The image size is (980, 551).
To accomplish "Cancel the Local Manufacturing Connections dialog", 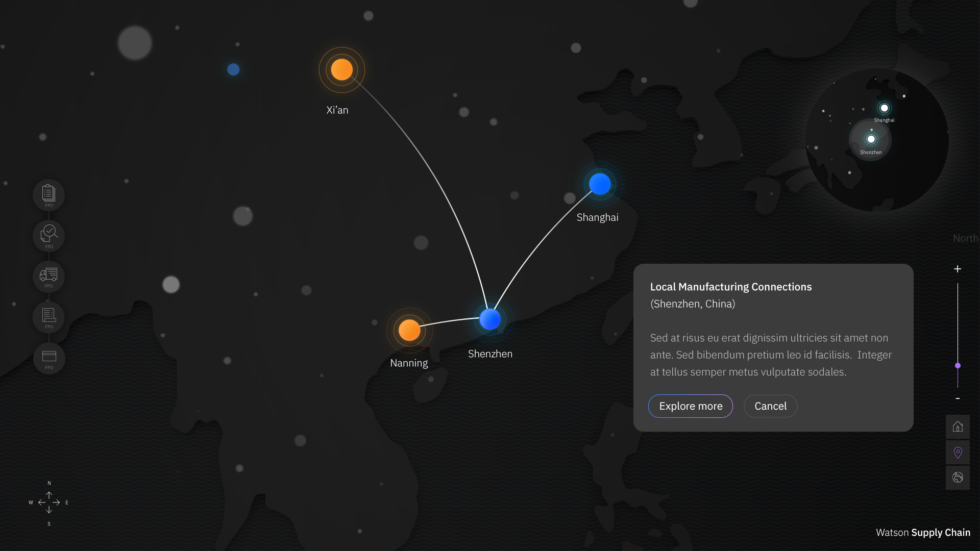I will tap(770, 406).
